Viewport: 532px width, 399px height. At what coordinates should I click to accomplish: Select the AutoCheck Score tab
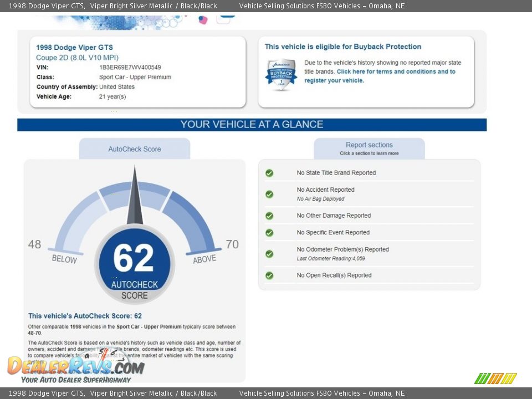(135, 149)
